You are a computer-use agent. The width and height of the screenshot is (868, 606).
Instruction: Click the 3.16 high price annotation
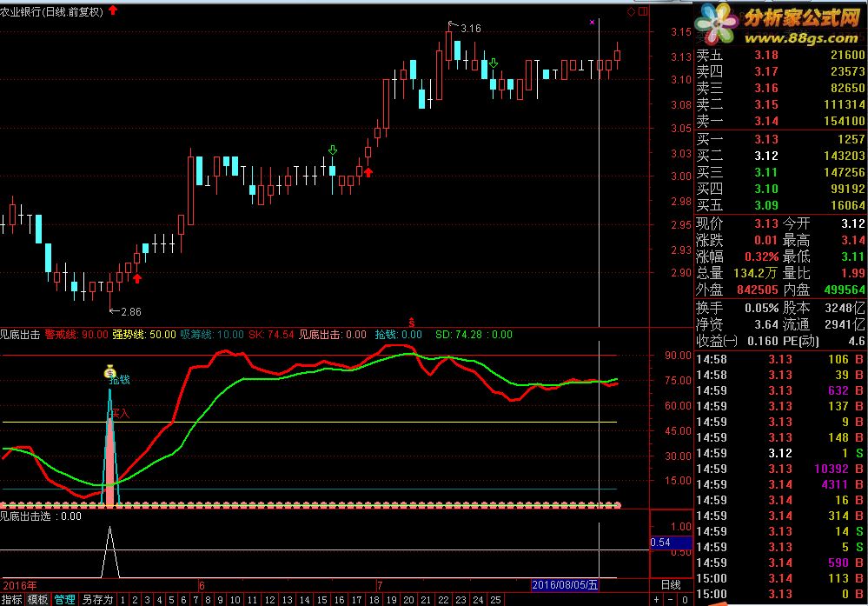(471, 28)
